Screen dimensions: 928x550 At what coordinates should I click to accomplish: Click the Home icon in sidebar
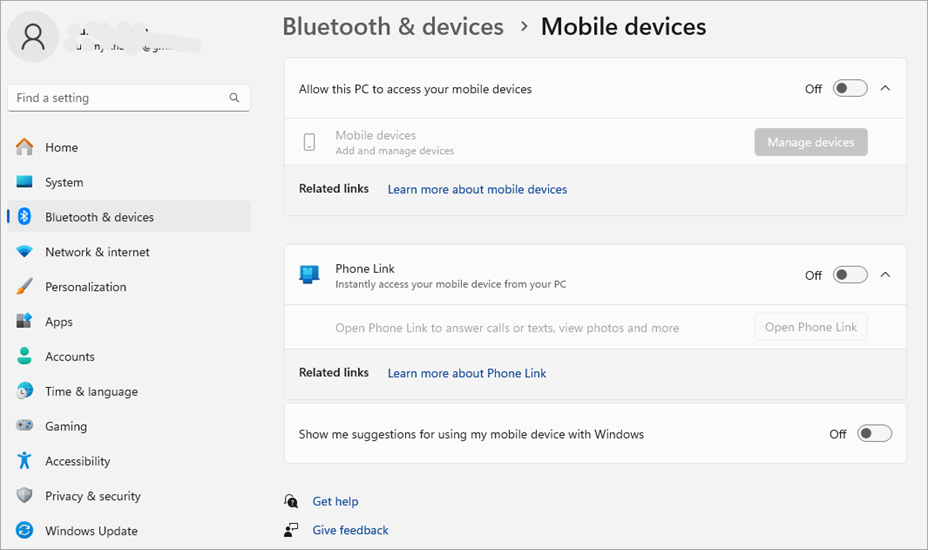tap(25, 147)
